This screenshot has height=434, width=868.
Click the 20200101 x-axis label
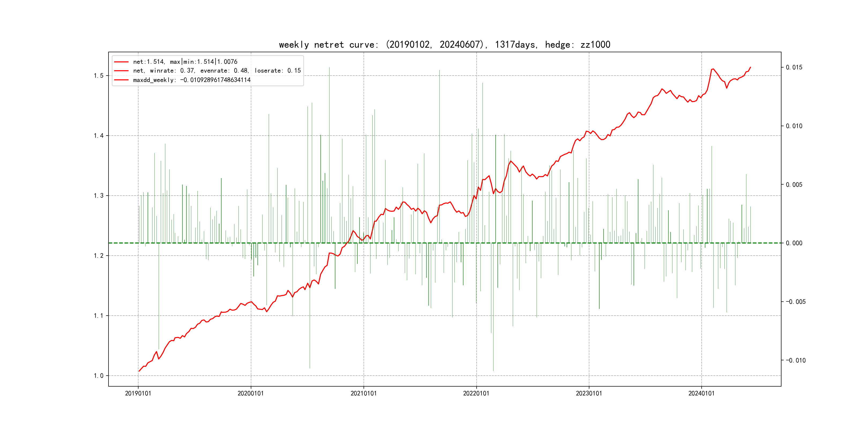pyautogui.click(x=251, y=393)
